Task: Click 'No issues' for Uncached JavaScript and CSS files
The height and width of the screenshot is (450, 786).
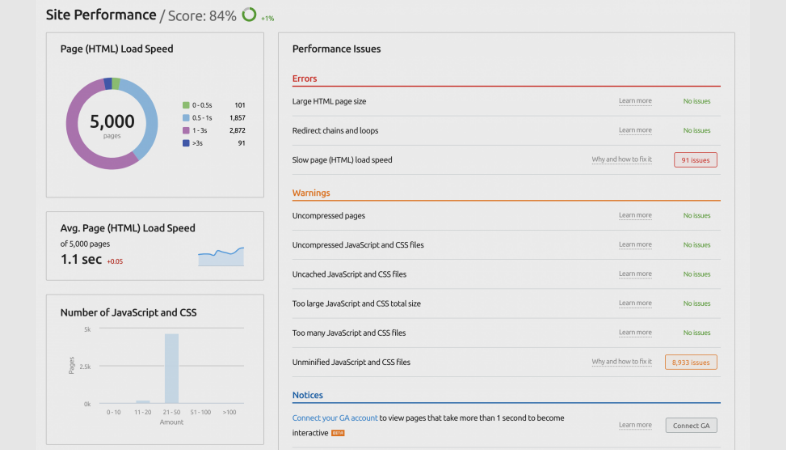Action: point(697,274)
